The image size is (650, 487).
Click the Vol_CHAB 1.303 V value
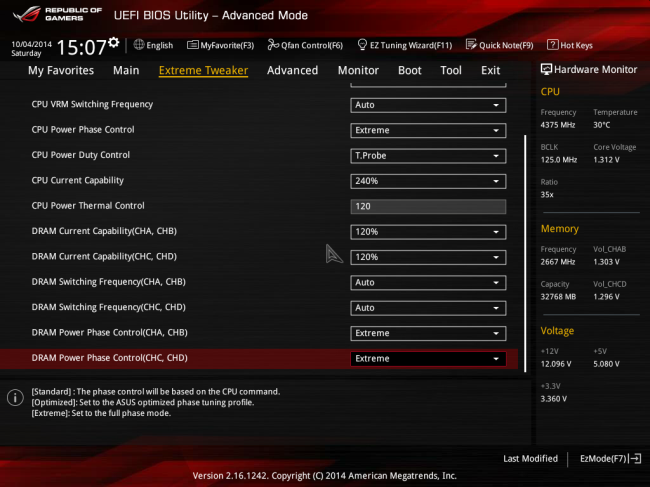click(x=606, y=262)
